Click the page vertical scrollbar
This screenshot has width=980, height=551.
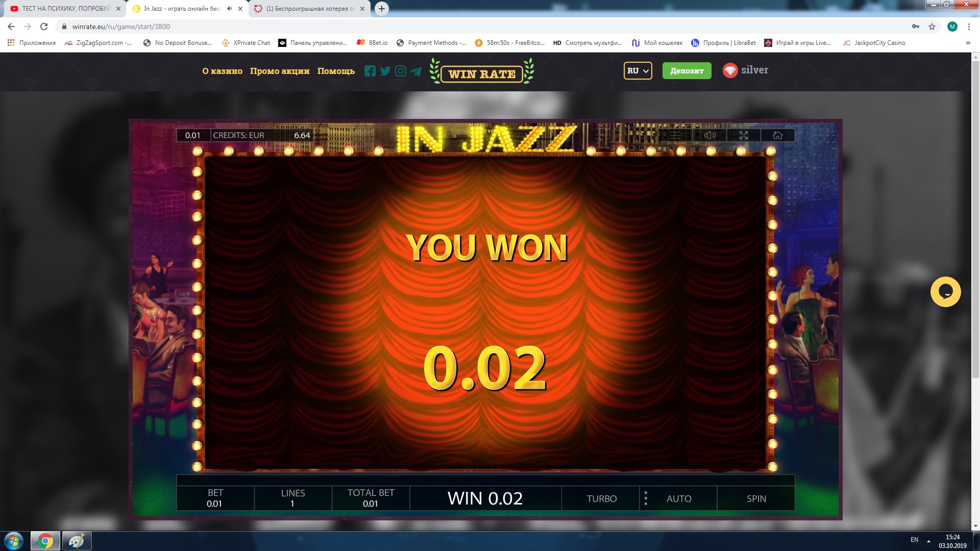975,219
